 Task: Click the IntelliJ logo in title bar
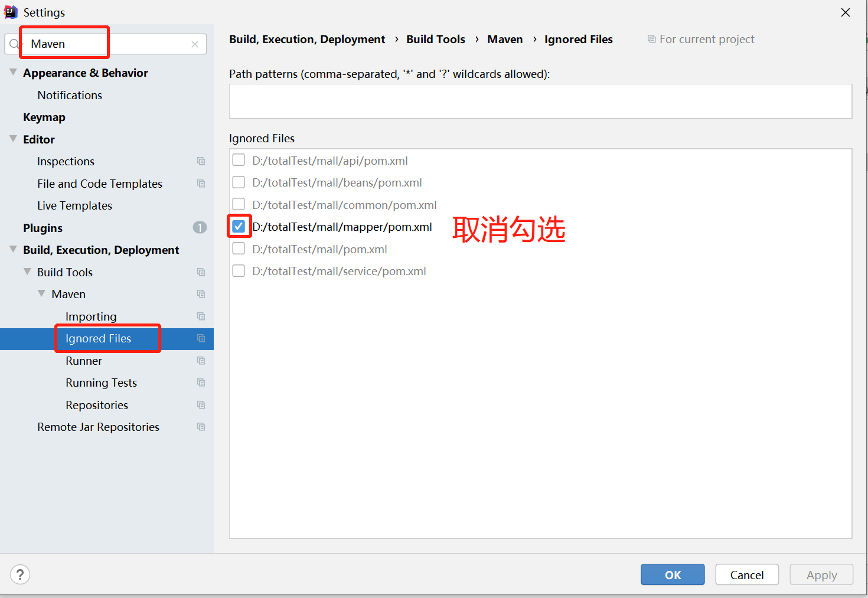(x=11, y=12)
